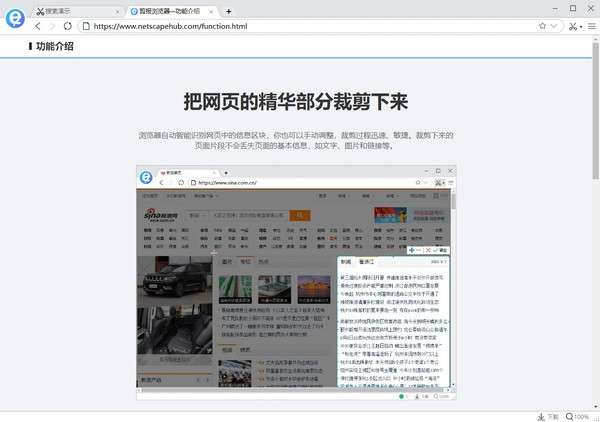Select the 智能浏览器—功能介绍 tab
The image size is (600, 422).
tap(170, 10)
